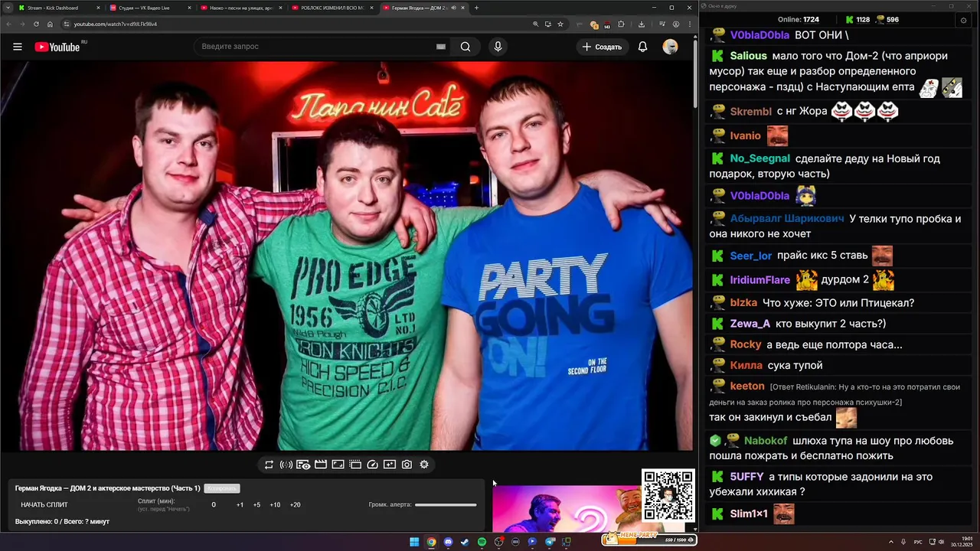Adjust the Громк. алерта volume slider
The image size is (980, 551).
pyautogui.click(x=446, y=504)
